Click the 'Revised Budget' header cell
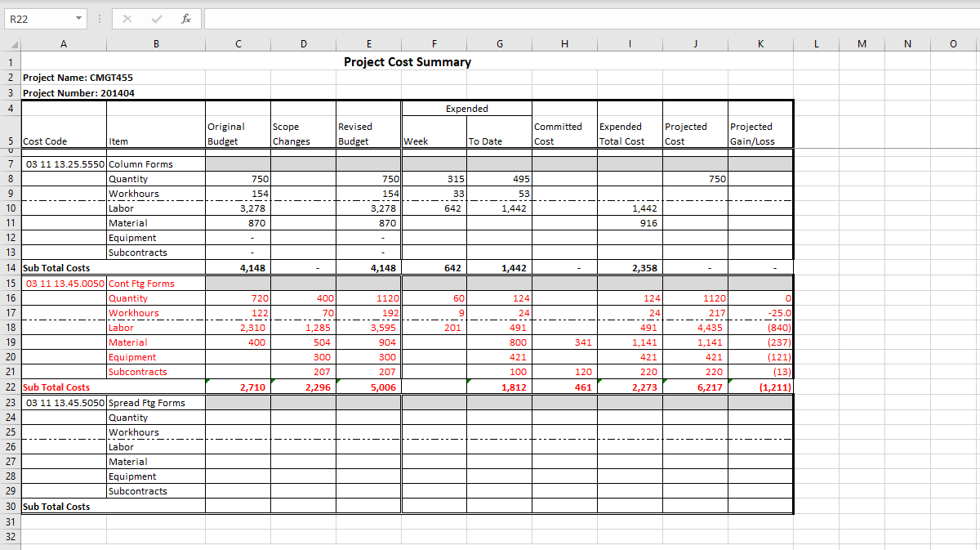The height and width of the screenshot is (550, 980). (x=368, y=133)
